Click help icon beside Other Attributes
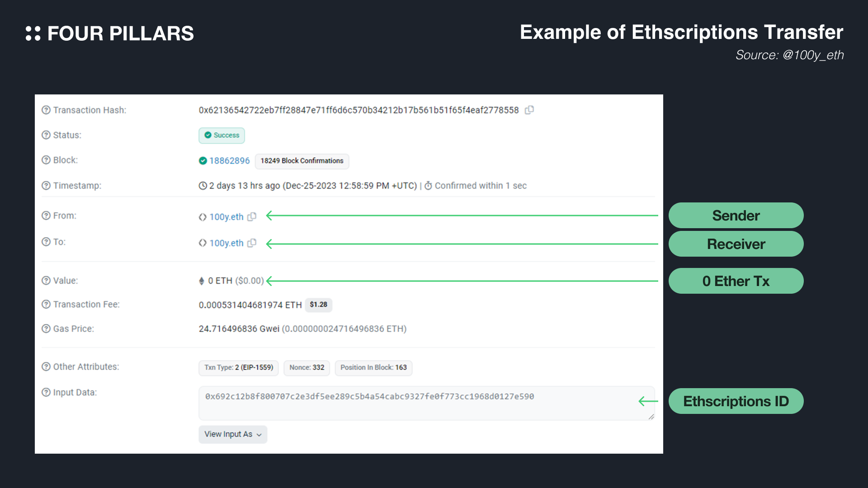Screen dimensions: 868x488 [x=46, y=366]
